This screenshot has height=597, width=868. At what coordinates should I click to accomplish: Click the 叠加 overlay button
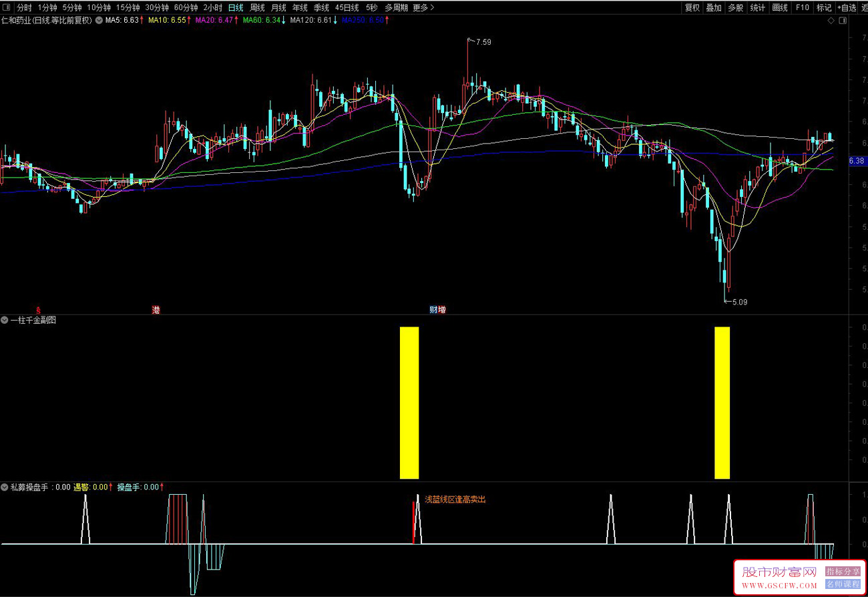coord(714,8)
